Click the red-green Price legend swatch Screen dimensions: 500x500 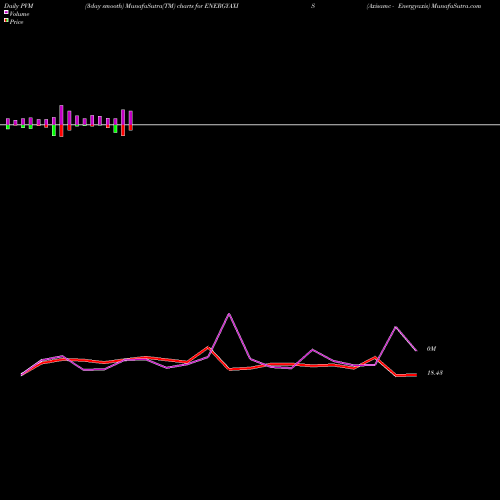(x=6, y=20)
